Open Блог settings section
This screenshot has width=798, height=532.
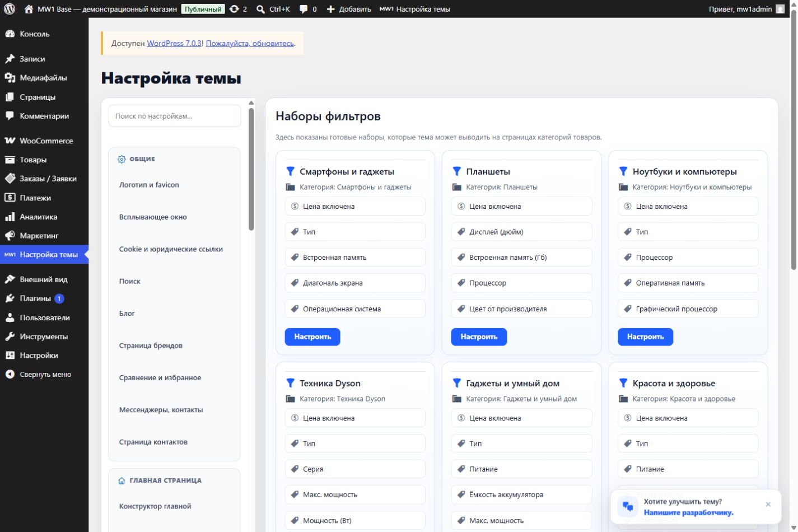point(127,314)
